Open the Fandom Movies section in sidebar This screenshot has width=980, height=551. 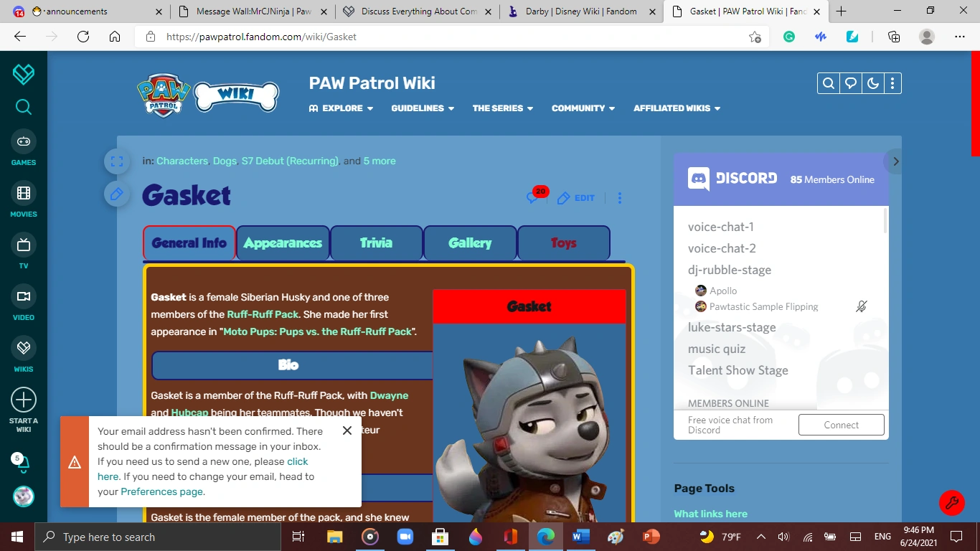[23, 200]
